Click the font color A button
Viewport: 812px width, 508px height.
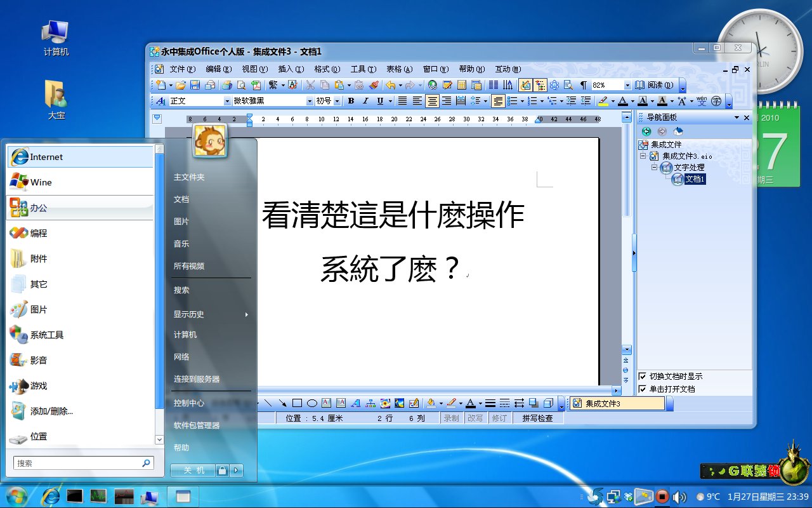click(x=622, y=101)
